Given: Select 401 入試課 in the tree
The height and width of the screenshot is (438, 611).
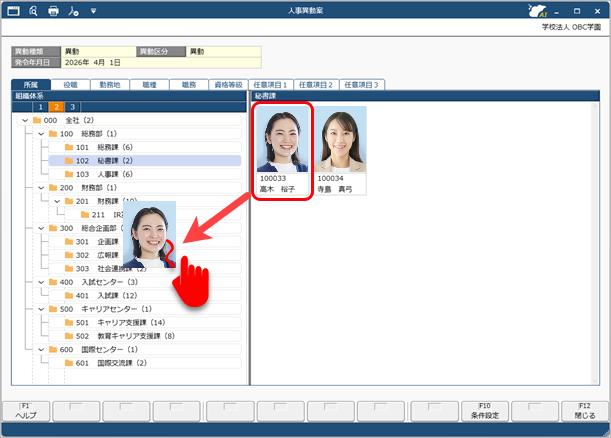Looking at the screenshot, I should pos(145,295).
